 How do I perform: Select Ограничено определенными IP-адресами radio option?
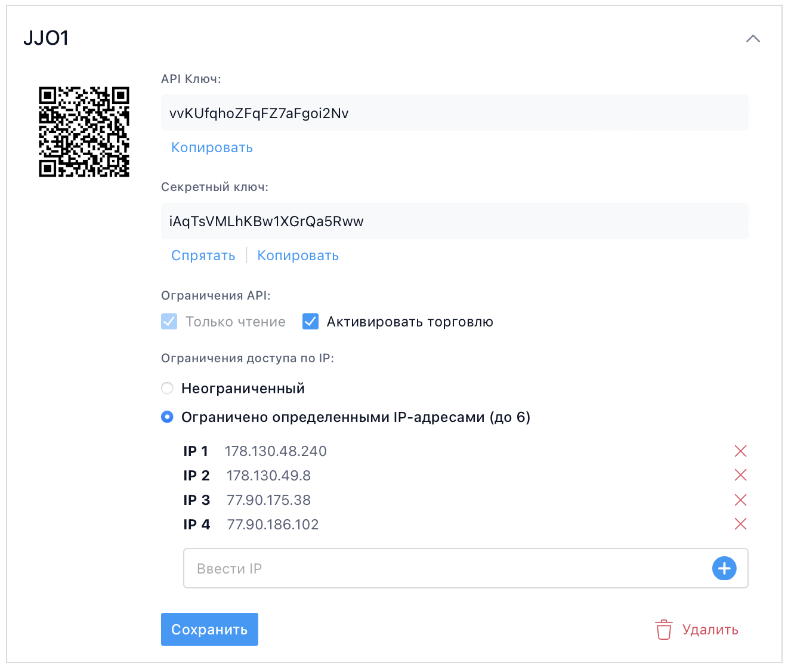168,417
